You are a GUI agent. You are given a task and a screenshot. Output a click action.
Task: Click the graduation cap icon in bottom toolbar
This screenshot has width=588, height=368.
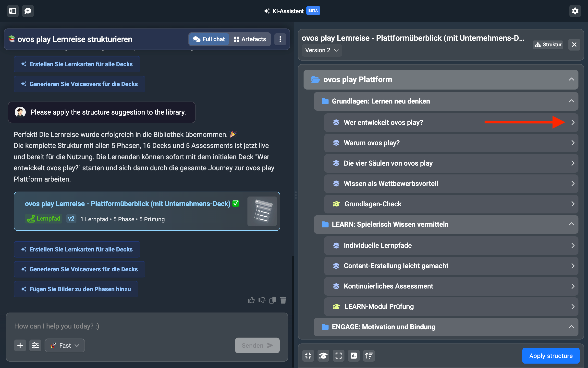click(323, 356)
